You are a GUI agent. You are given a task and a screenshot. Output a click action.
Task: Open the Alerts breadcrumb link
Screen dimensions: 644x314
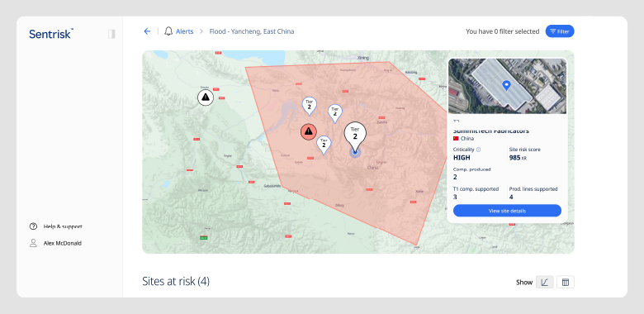184,31
